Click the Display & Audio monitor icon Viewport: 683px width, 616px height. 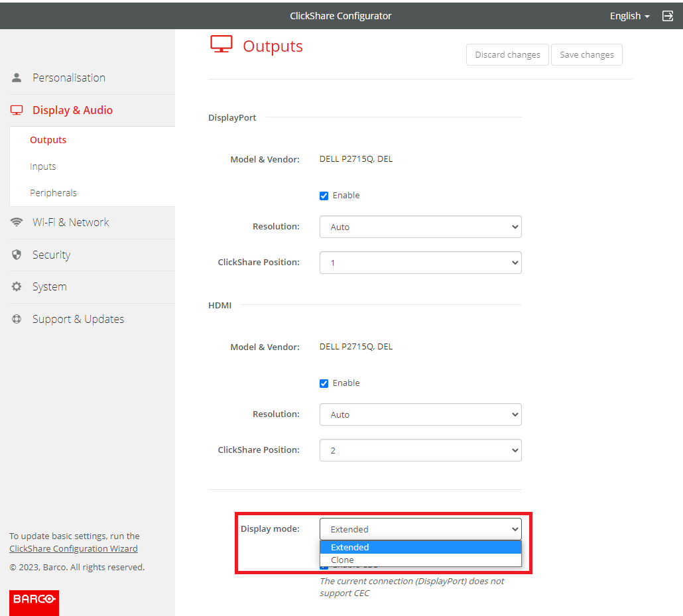click(x=17, y=111)
